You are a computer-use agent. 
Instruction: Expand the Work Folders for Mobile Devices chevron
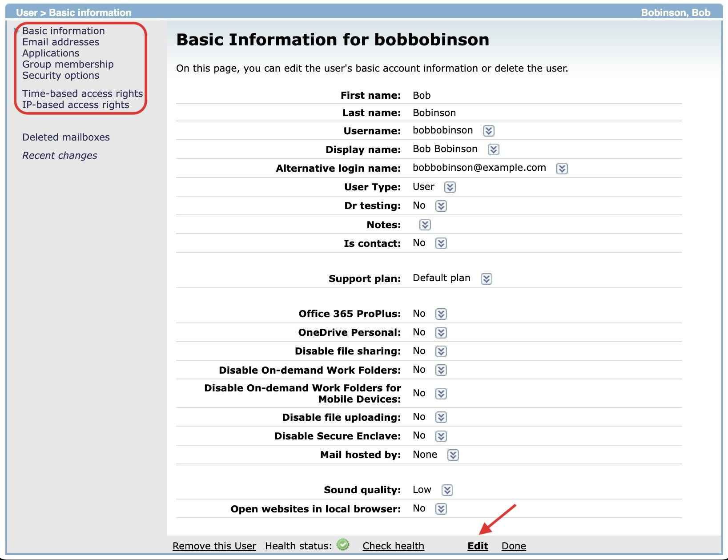pos(441,394)
